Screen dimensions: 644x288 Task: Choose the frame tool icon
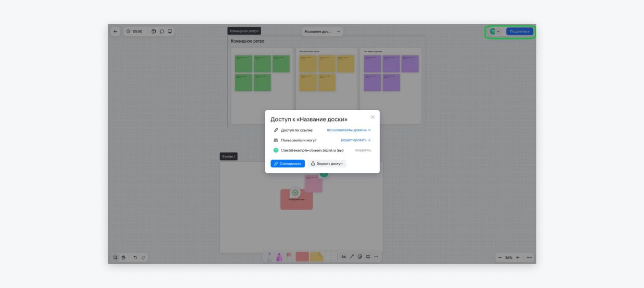(368, 257)
